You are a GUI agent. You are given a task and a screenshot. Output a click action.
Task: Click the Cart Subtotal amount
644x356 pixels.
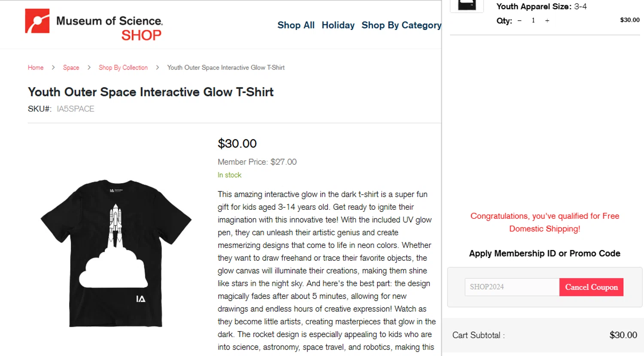pos(623,335)
